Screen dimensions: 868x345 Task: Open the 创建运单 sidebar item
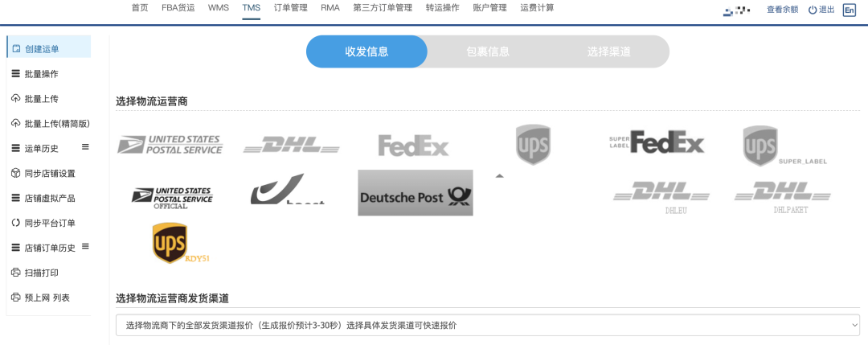49,49
